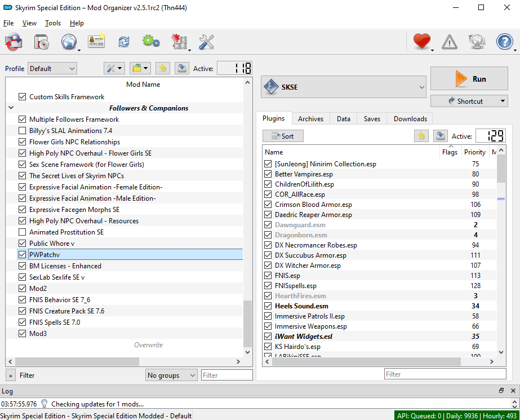Open the Tools menu
520x420 pixels.
pos(53,23)
